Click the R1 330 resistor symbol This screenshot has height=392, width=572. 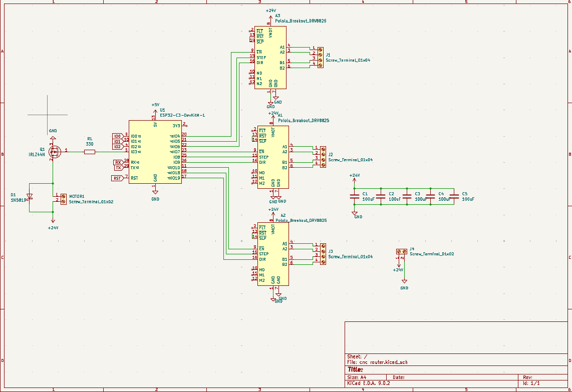tap(90, 151)
